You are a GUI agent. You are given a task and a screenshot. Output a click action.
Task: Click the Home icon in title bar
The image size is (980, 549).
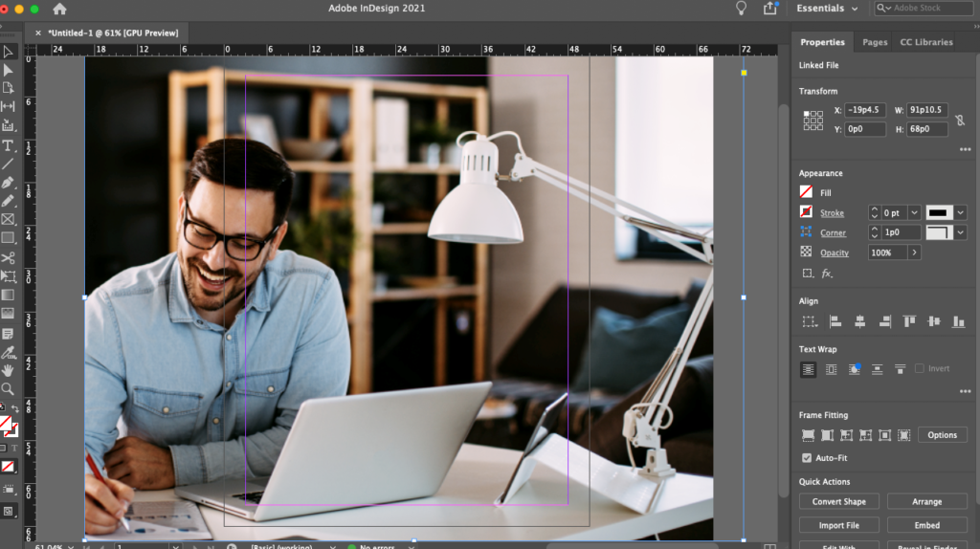[x=60, y=9]
